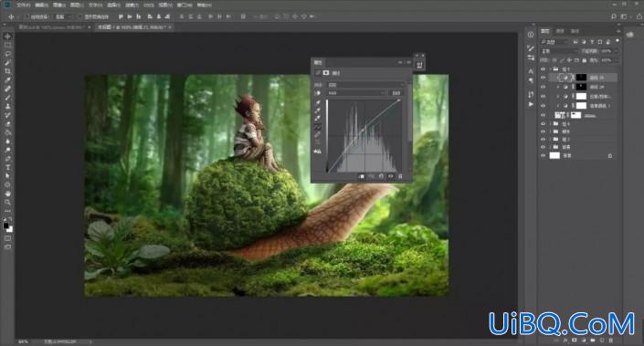Click the foreground color swatch
The image size is (644, 346).
pyautogui.click(x=5, y=225)
